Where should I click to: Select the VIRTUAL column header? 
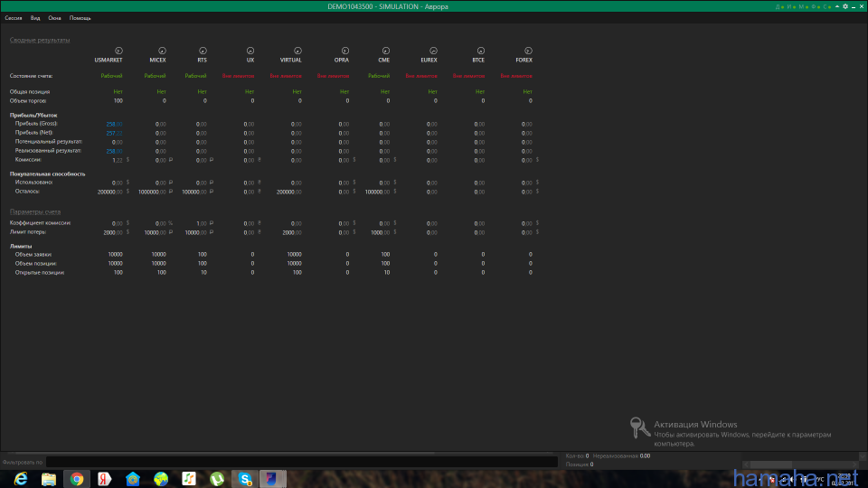(x=290, y=60)
